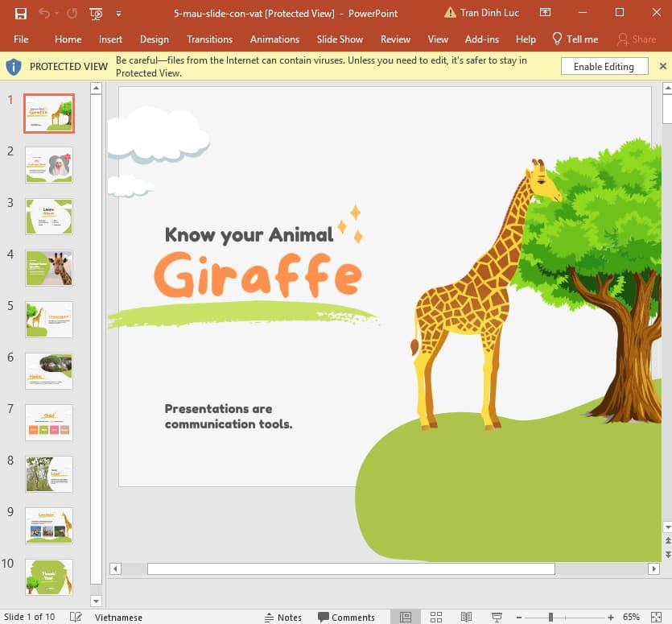Screen dimensions: 672x624
Task: Toggle the Comments pane
Action: coord(346,617)
